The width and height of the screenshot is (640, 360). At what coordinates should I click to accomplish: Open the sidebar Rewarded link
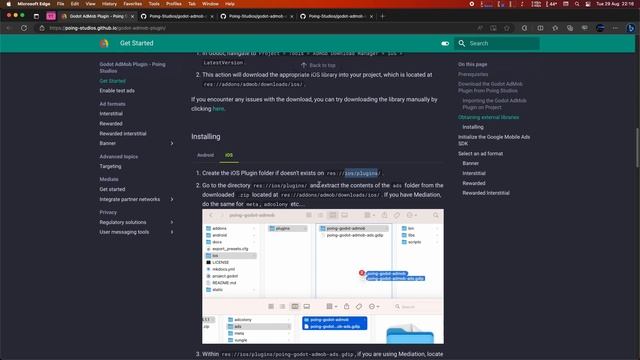[111, 124]
